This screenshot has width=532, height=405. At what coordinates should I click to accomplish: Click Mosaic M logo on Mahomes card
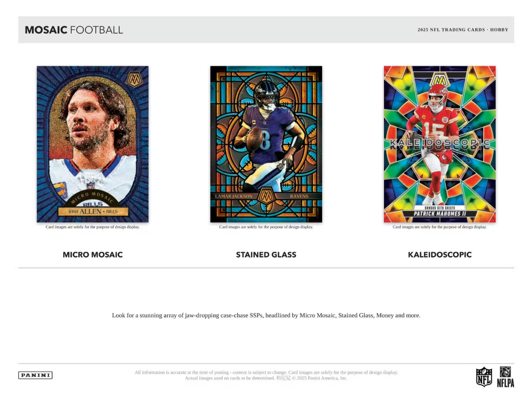pos(439,80)
